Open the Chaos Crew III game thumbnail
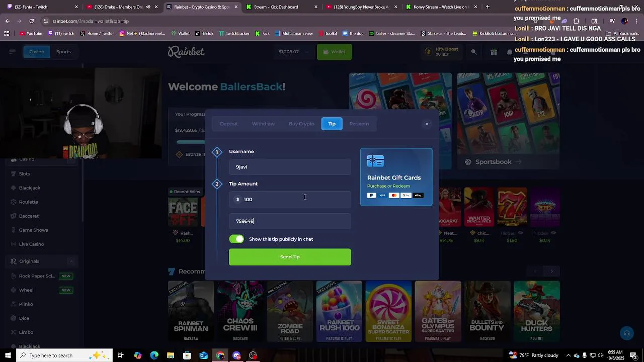 point(240,312)
